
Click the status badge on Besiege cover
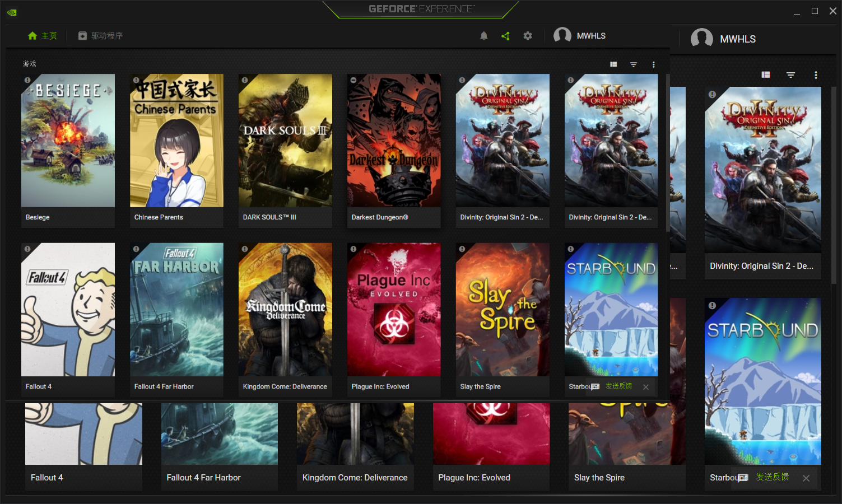tap(27, 80)
